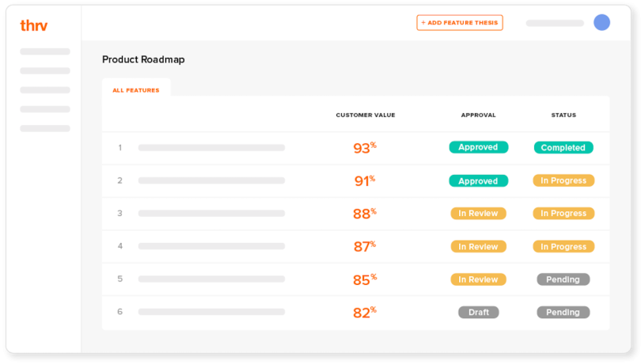This screenshot has width=641, height=364.
Task: Click the 93% customer value
Action: point(365,147)
